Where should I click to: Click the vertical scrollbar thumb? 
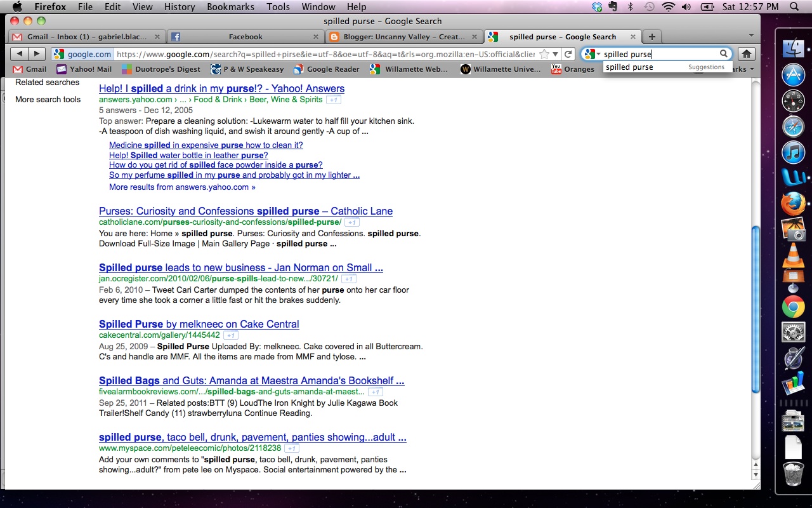(x=755, y=310)
